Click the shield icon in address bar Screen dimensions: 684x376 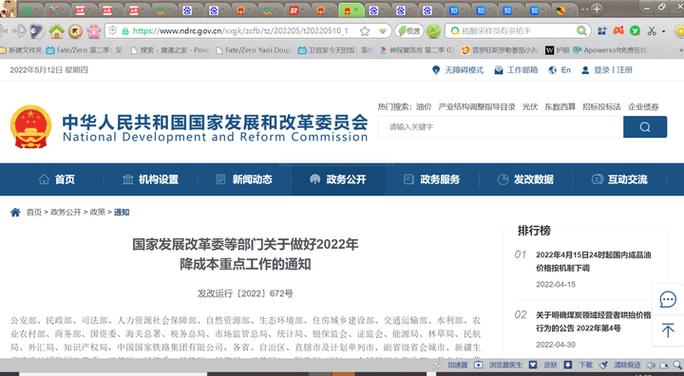click(x=113, y=31)
